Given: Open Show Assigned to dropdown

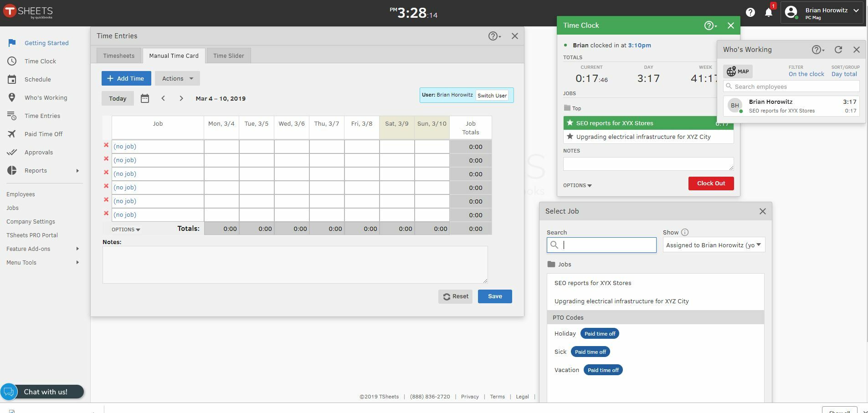Looking at the screenshot, I should pyautogui.click(x=714, y=245).
